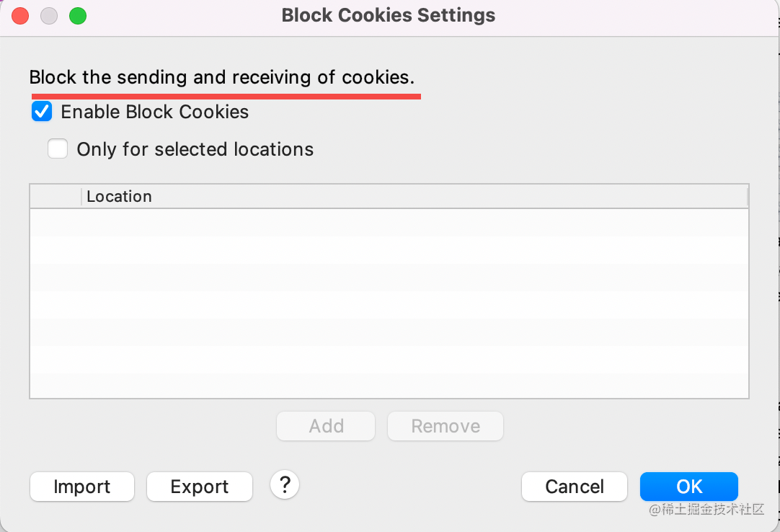This screenshot has width=780, height=532.
Task: Click the Enable Block Cookies label text
Action: (154, 112)
